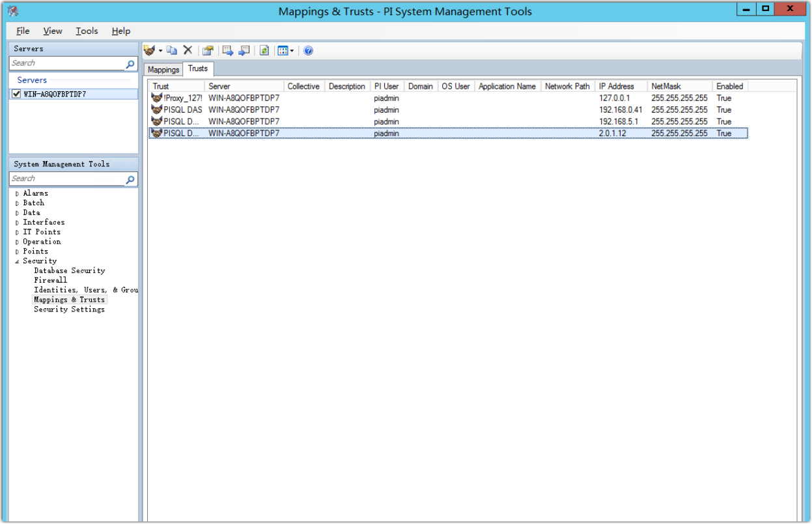The height and width of the screenshot is (524, 812).
Task: Click the System Management Tools search magnifier
Action: pyautogui.click(x=130, y=179)
